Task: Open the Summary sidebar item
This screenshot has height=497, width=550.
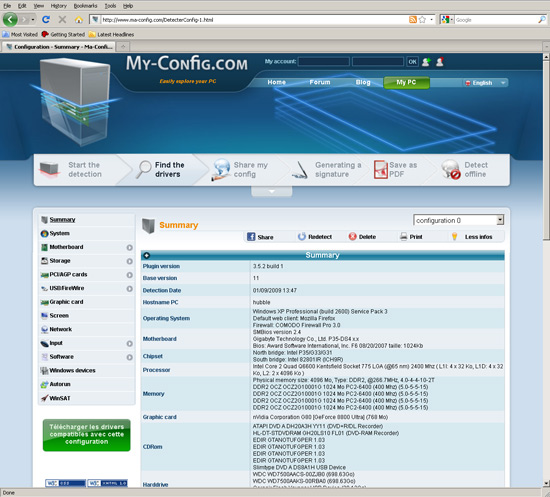Action: click(62, 220)
